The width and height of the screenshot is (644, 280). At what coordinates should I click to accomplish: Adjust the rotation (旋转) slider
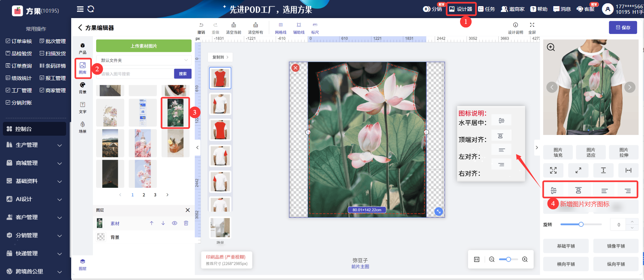pyautogui.click(x=581, y=224)
